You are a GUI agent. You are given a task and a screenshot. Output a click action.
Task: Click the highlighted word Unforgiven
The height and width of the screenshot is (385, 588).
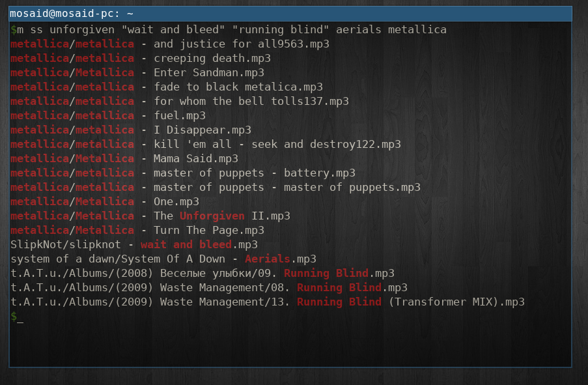click(212, 216)
